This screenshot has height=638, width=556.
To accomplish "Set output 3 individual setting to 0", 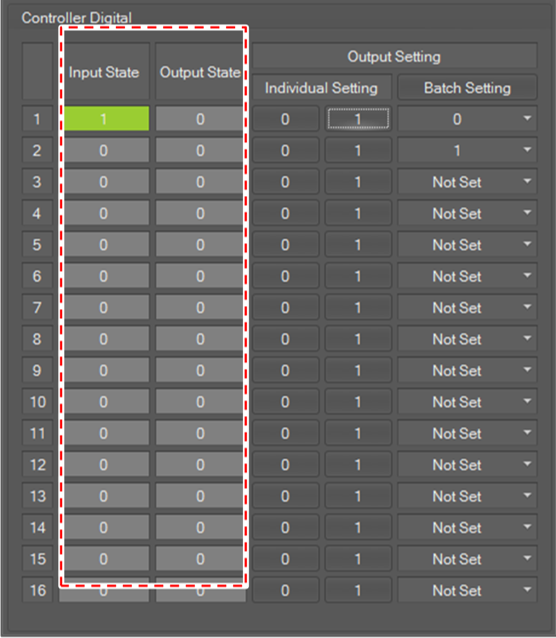I will click(x=285, y=182).
